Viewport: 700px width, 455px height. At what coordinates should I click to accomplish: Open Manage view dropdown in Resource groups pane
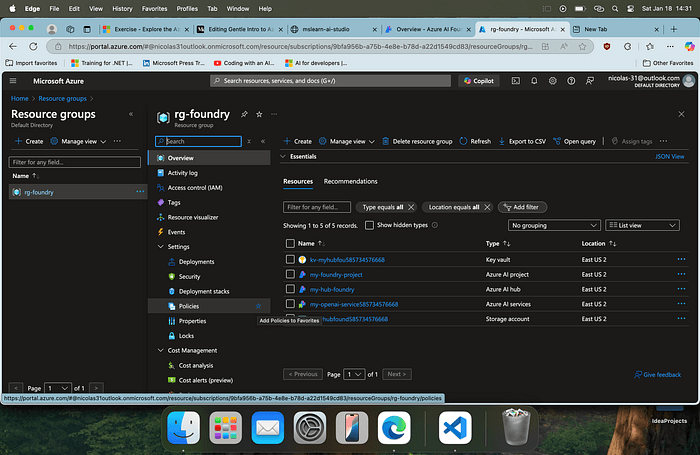coord(79,141)
